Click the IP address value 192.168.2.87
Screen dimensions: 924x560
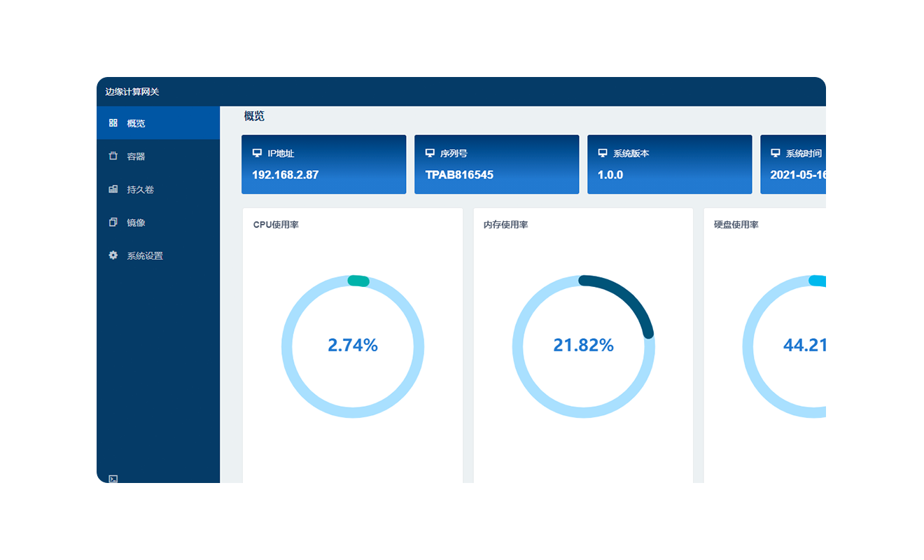tap(285, 175)
